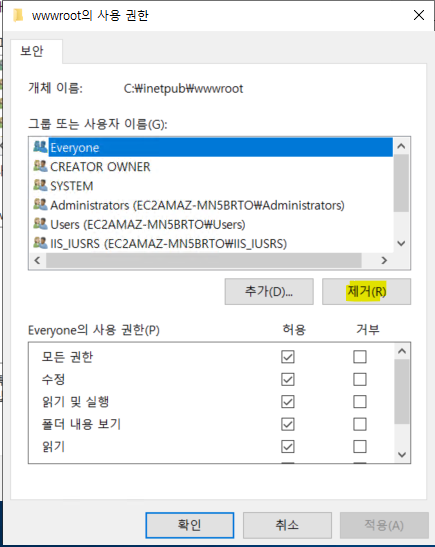Screen dimensions: 435x547
Task: Click permissions list scroll down arrow
Action: (x=402, y=455)
